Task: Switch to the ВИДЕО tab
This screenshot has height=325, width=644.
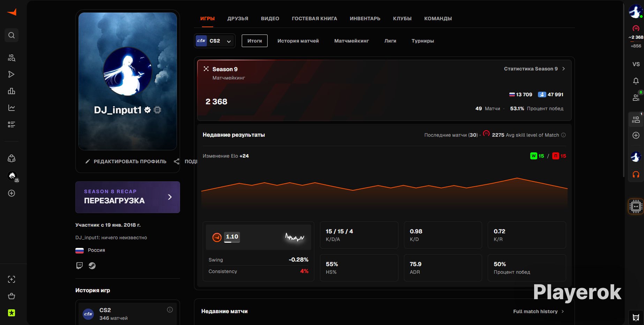Action: (x=270, y=18)
